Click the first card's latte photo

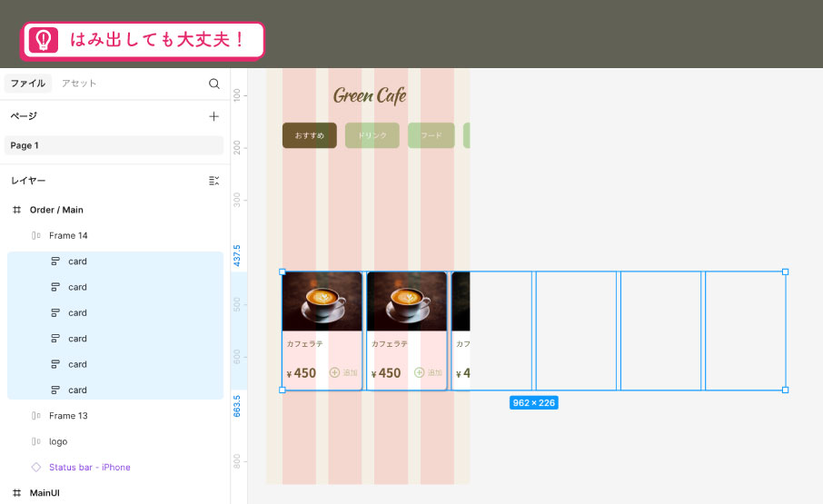tap(322, 301)
